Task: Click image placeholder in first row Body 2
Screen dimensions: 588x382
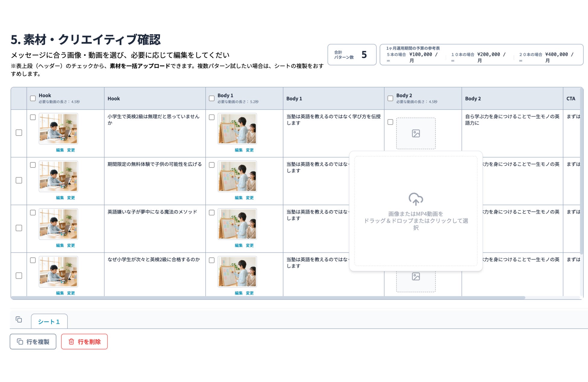Action: (x=416, y=133)
